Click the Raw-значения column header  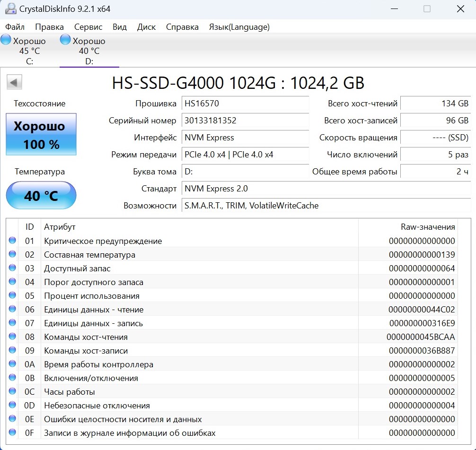click(x=427, y=227)
